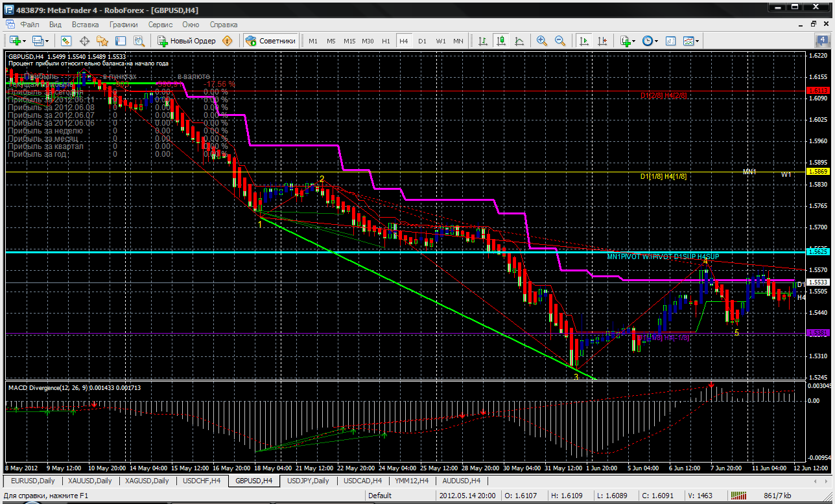Click the Zoom Out magnifier icon
Viewport: 835px width, 504px height.
[x=560, y=41]
